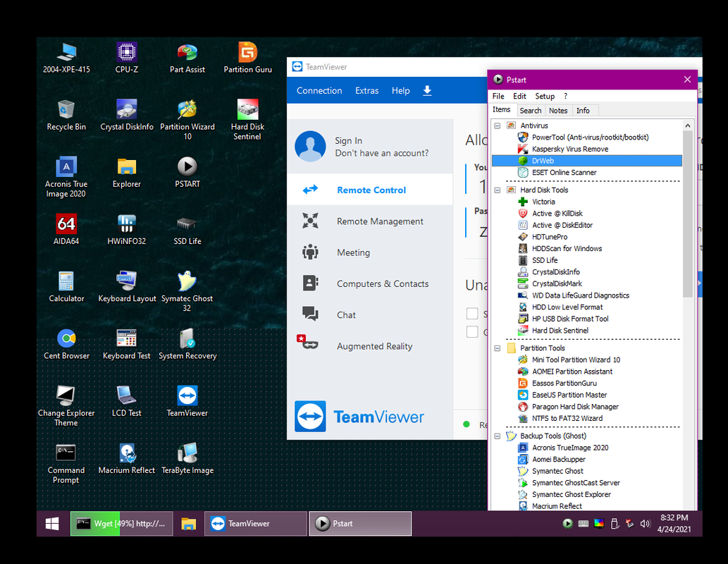
Task: Switch to the Info tab in Pstart
Action: tap(583, 111)
